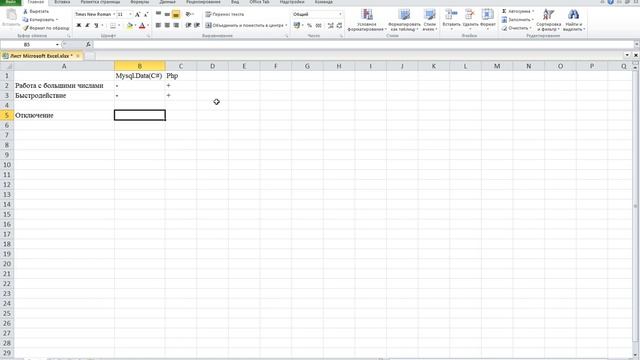Viewport: 640px width, 360px height.
Task: Toggle Wrap Text (Перенос текста)
Action: click(x=224, y=14)
